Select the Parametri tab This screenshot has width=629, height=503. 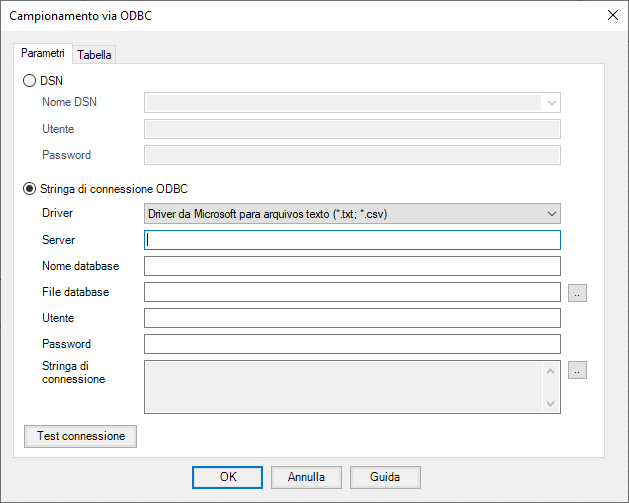[x=43, y=53]
